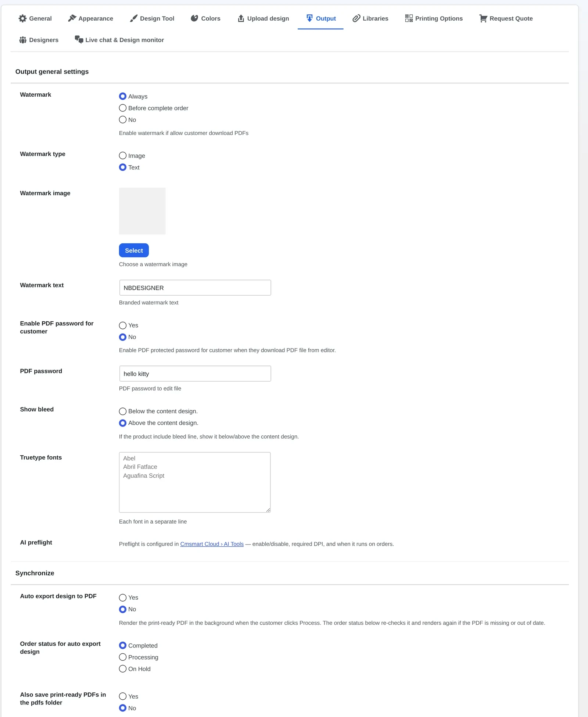Click the Upload design arrow icon

(241, 18)
